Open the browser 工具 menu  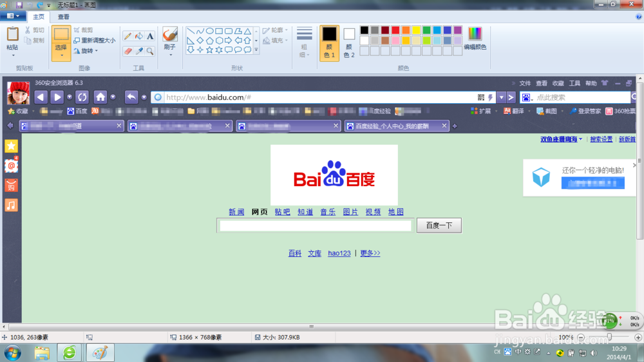point(574,83)
